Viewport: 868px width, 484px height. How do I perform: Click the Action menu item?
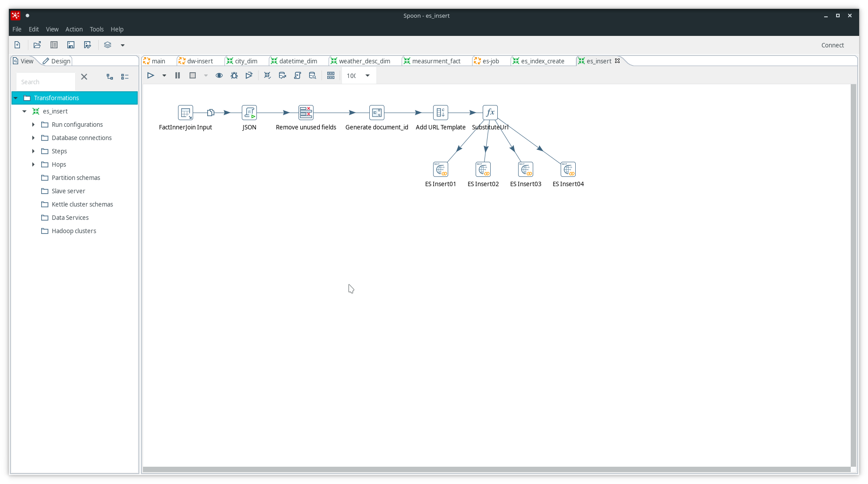[74, 29]
